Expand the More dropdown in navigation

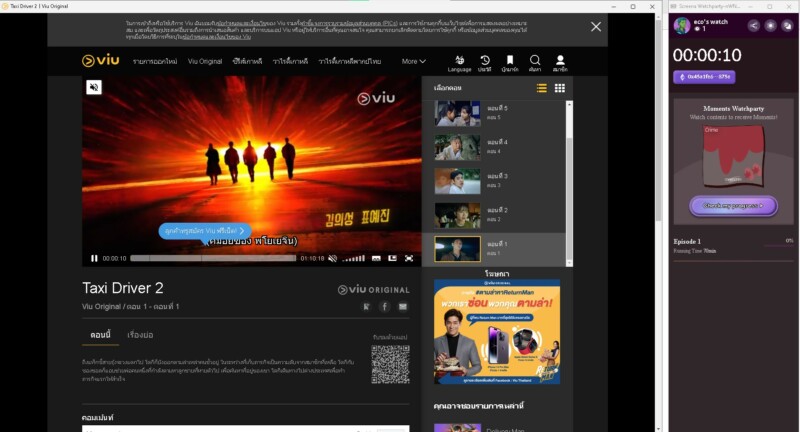point(413,61)
